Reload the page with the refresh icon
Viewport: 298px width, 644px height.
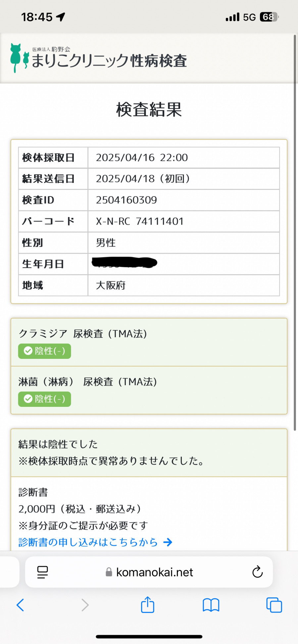click(257, 572)
